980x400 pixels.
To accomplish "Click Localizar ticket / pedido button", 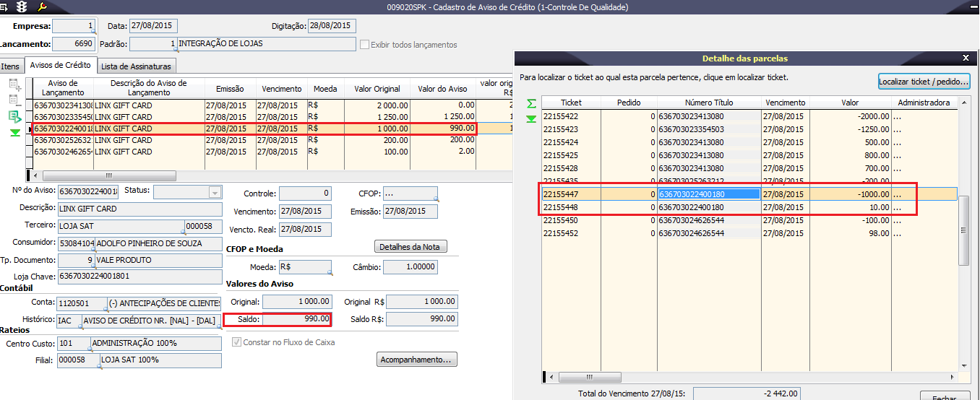I will 924,82.
